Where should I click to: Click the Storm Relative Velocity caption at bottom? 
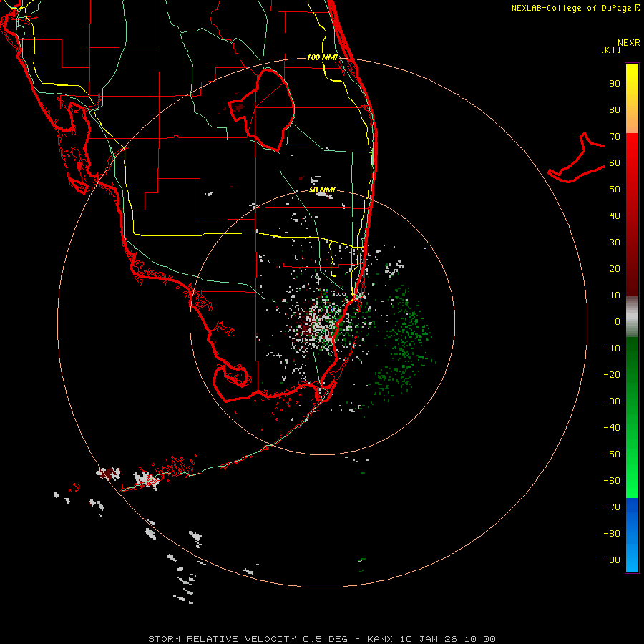(321, 639)
